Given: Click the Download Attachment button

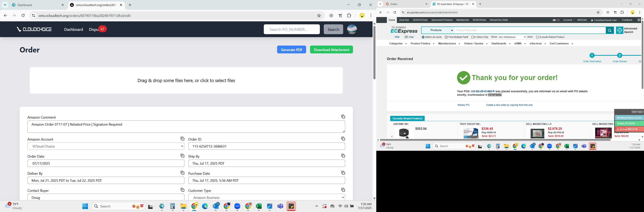Looking at the screenshot, I should (x=331, y=49).
